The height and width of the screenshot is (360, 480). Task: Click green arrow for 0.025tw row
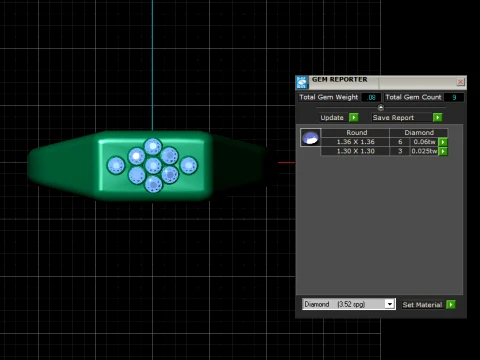coord(443,151)
